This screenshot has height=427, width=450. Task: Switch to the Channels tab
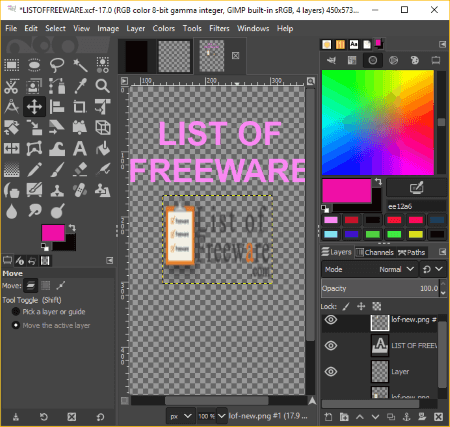pos(375,252)
